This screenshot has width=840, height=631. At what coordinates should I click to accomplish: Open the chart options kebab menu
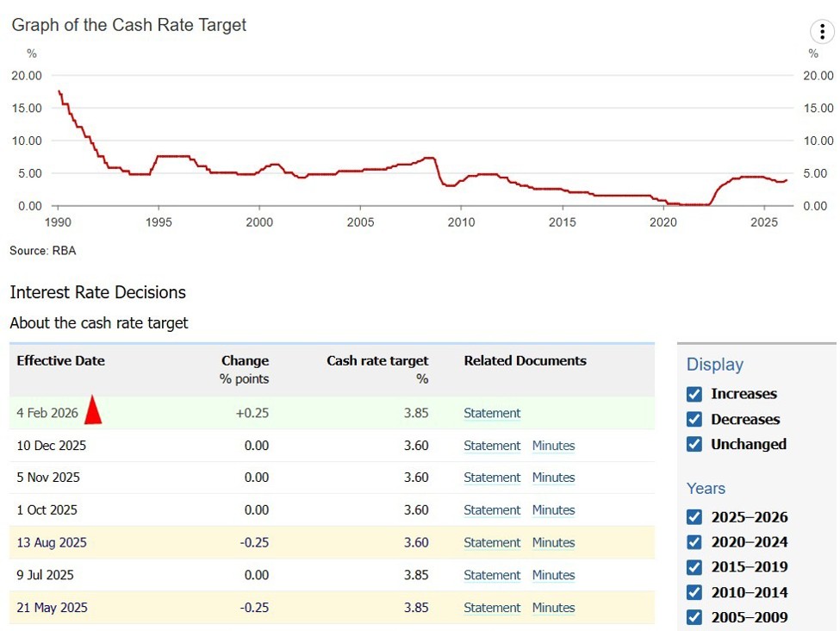[x=822, y=32]
